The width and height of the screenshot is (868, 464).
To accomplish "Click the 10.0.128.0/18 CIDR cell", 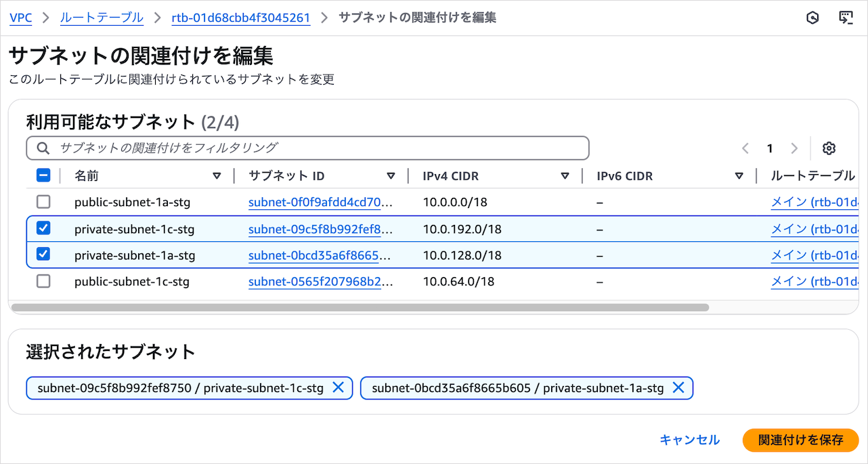I will (462, 255).
